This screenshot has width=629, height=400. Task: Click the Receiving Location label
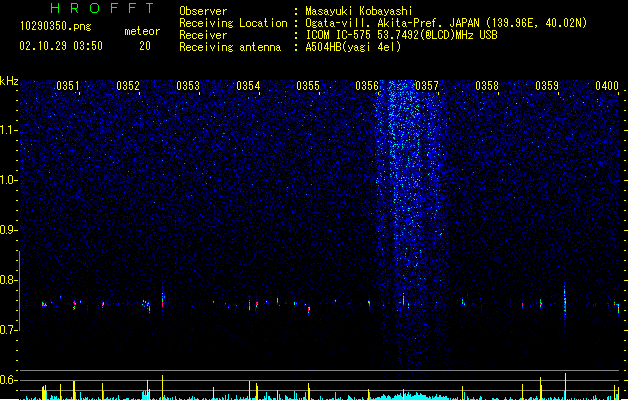233,23
